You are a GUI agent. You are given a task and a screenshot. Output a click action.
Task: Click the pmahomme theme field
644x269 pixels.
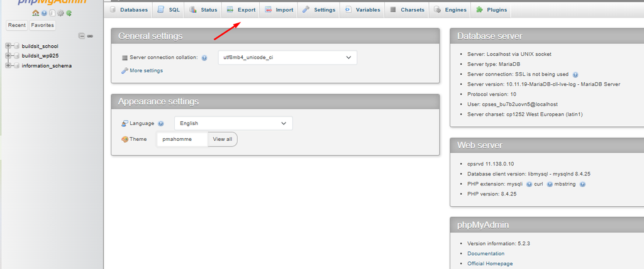[x=182, y=140]
